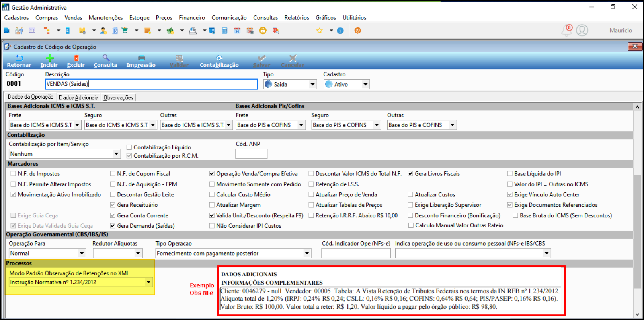Uncheck Gera Livros Fiscais
Image resolution: width=644 pixels, height=320 pixels.
point(410,174)
